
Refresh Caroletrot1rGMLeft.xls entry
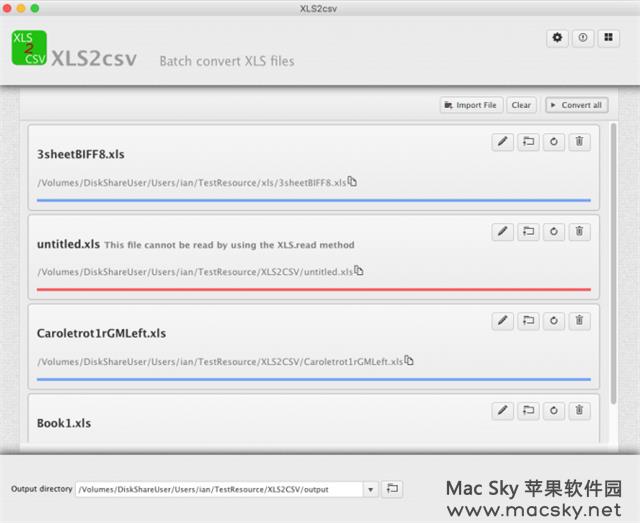tap(554, 321)
